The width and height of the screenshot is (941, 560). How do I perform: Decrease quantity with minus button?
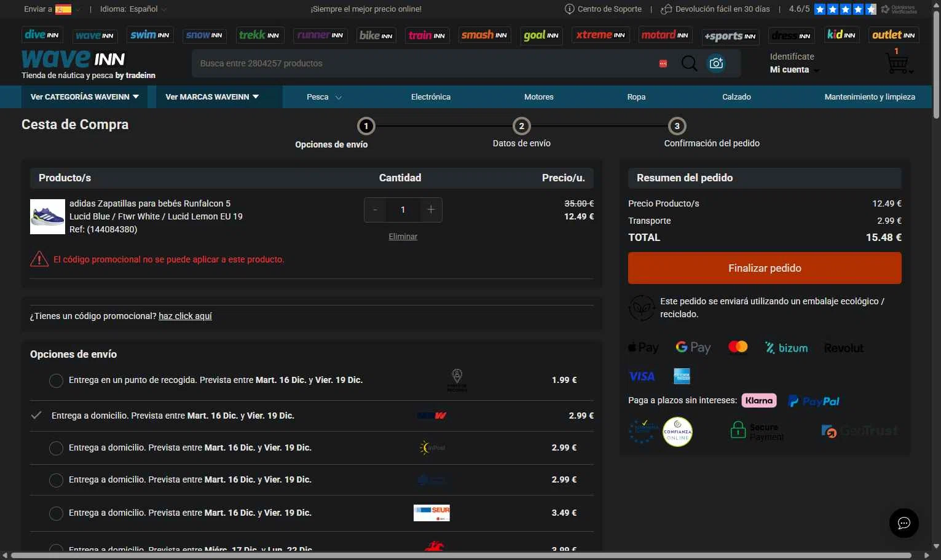[375, 210]
